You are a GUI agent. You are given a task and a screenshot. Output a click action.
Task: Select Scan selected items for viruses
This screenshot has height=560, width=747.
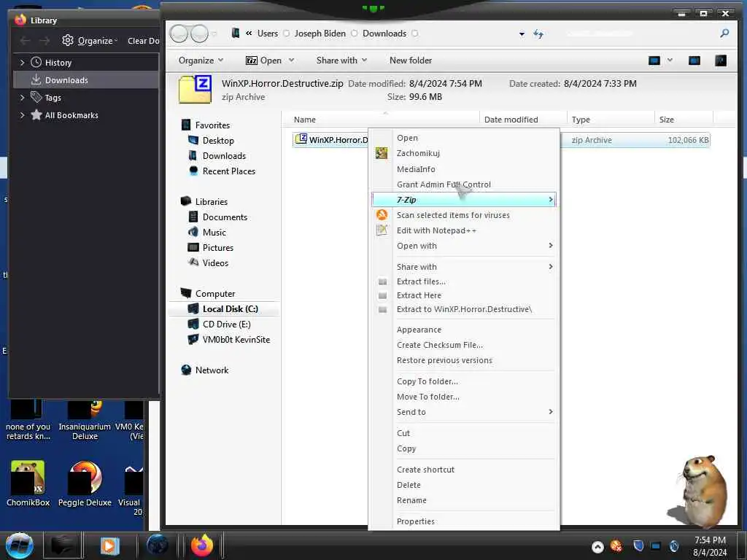click(x=453, y=215)
